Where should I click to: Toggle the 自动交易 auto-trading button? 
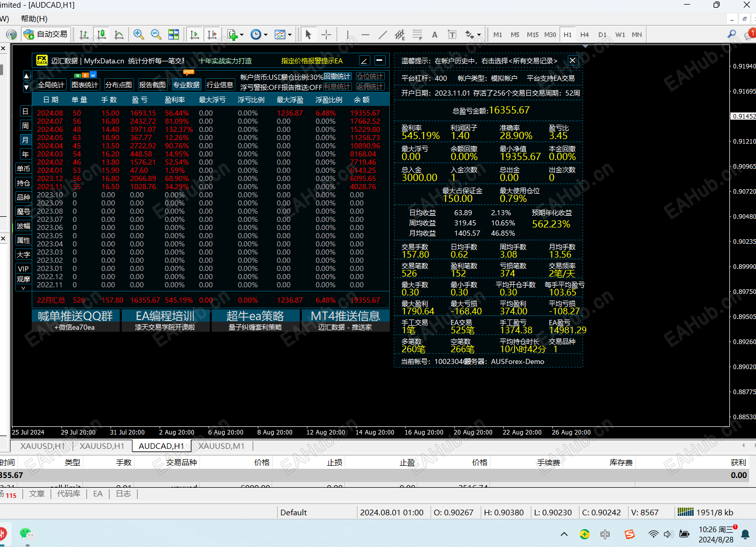point(46,34)
